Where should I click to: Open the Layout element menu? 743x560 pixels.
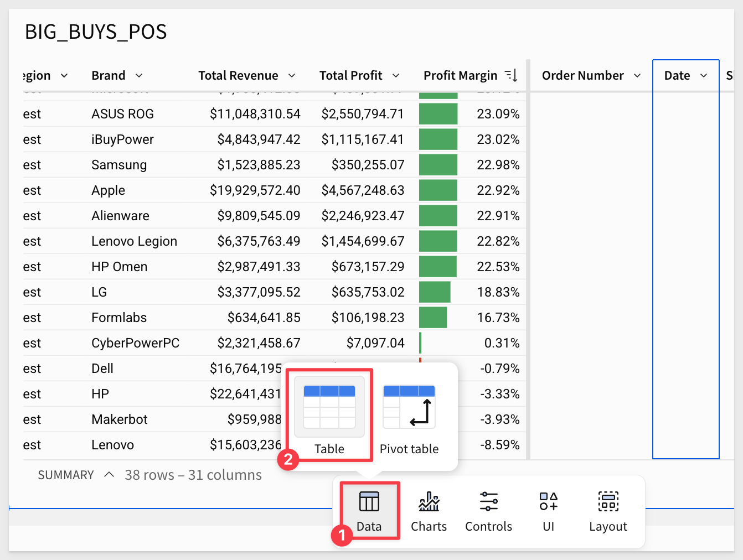pyautogui.click(x=608, y=511)
